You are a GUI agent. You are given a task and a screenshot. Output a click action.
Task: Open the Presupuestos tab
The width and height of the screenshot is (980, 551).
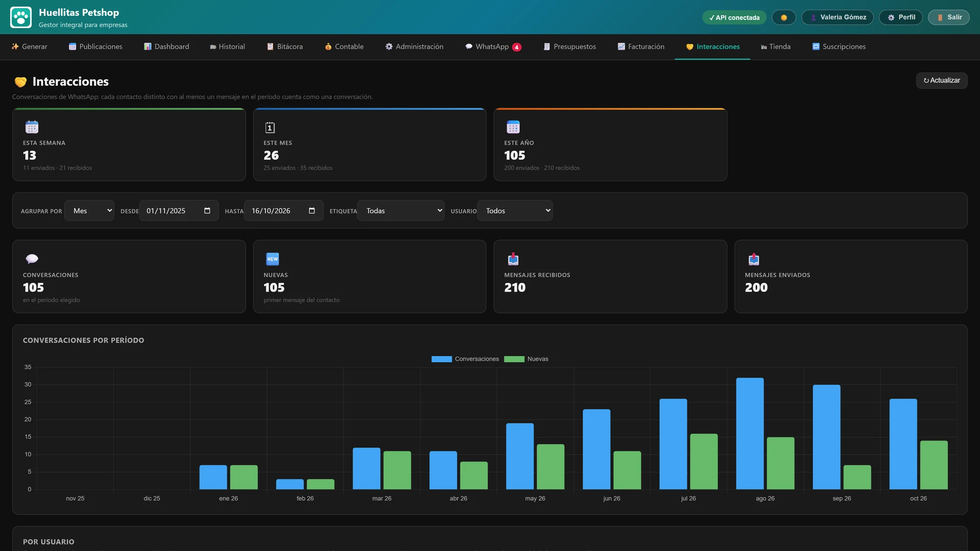pyautogui.click(x=570, y=46)
